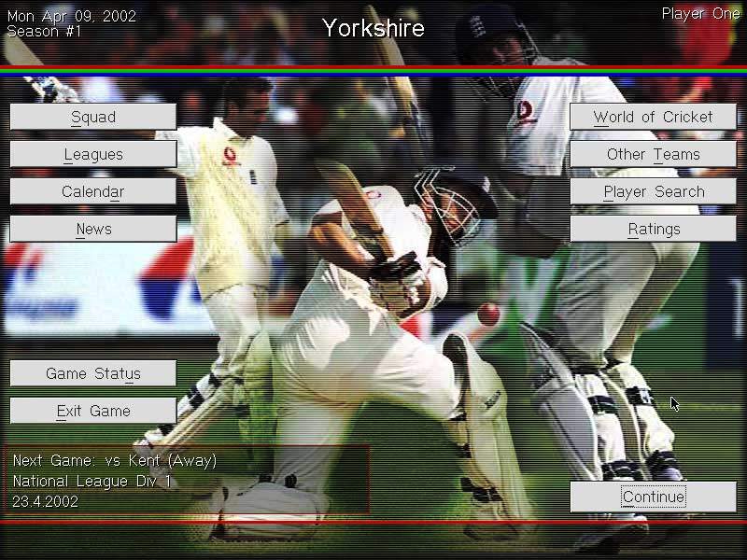This screenshot has height=560, width=747.
Task: Open the Squad screen
Action: click(93, 117)
